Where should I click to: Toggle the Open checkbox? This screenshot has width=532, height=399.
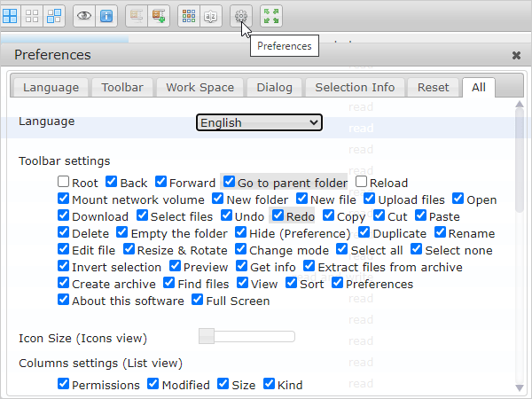click(x=458, y=199)
